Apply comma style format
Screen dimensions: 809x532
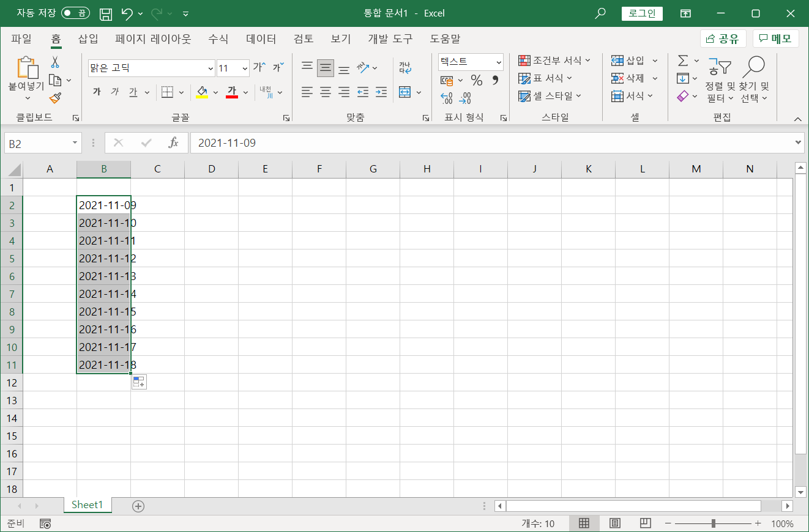click(495, 80)
